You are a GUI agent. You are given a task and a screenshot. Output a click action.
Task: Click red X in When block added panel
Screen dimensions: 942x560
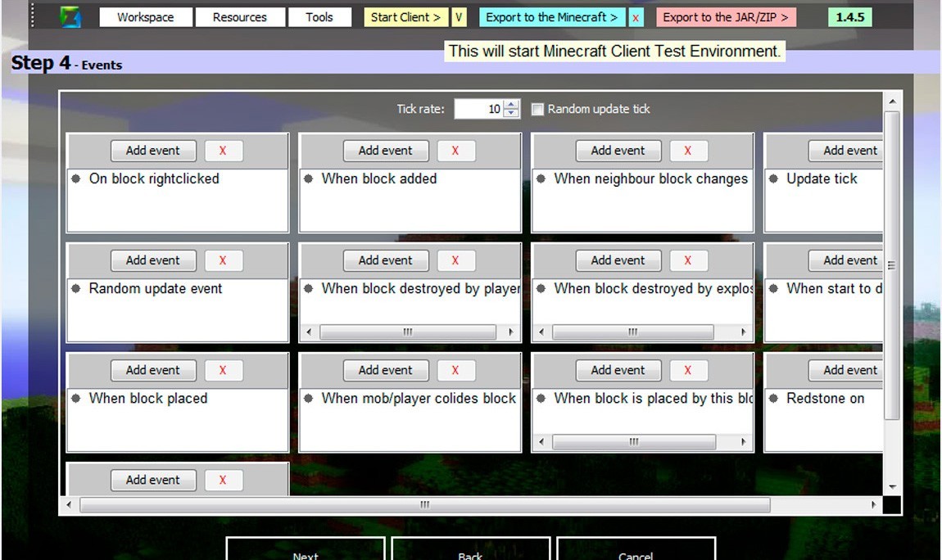click(x=455, y=151)
